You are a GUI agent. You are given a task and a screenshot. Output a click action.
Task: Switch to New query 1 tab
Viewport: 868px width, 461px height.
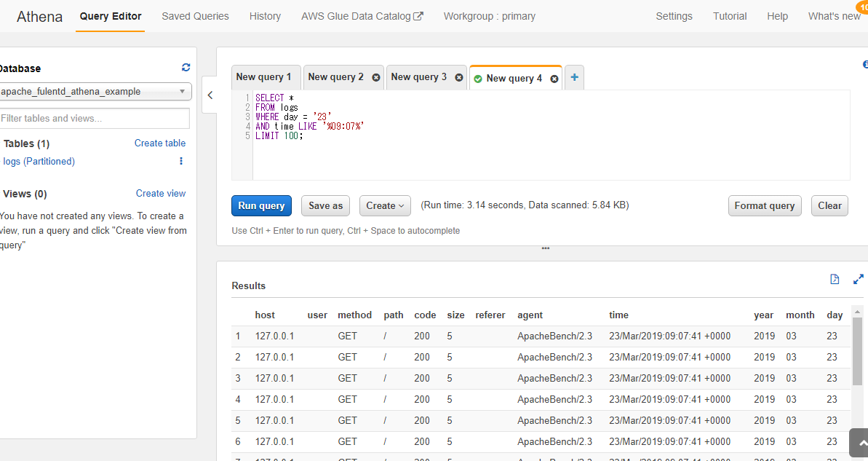[x=263, y=77]
